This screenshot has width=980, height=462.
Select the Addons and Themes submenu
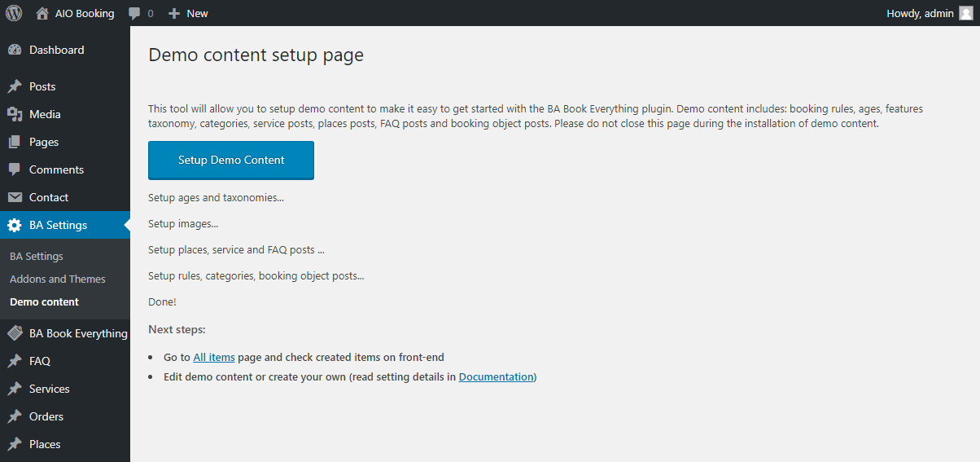[58, 279]
